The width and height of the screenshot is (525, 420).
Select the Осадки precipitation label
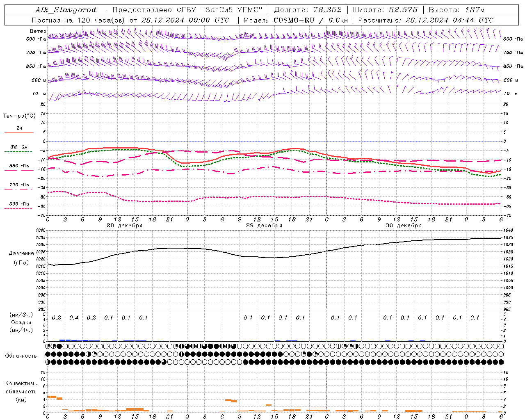click(x=21, y=322)
